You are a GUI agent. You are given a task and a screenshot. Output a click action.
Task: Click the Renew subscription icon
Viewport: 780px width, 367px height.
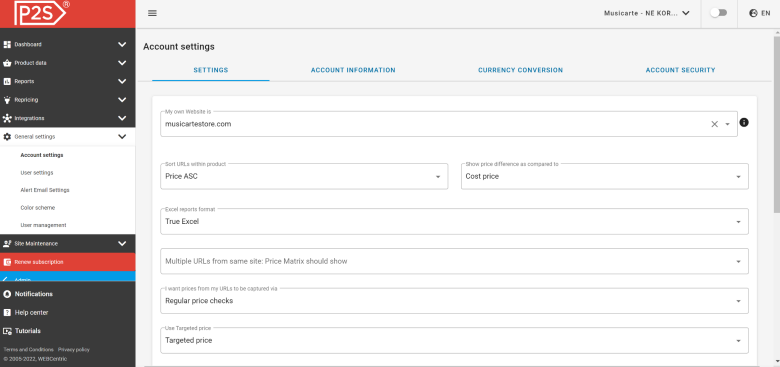coord(7,262)
